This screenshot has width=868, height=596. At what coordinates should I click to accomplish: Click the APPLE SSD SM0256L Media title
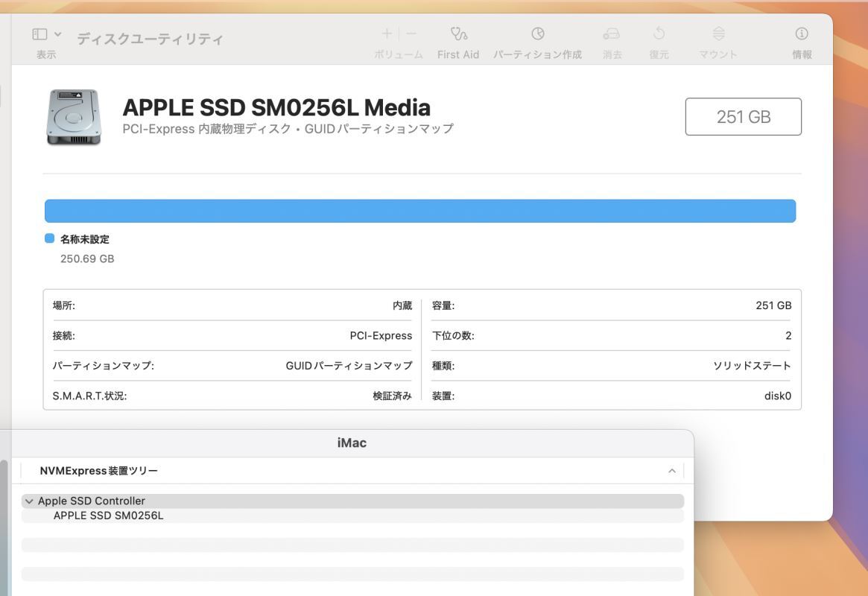click(x=276, y=107)
